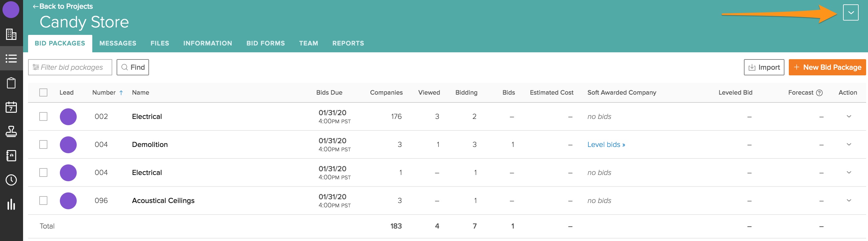Open the address book sidebar icon

coord(11,155)
